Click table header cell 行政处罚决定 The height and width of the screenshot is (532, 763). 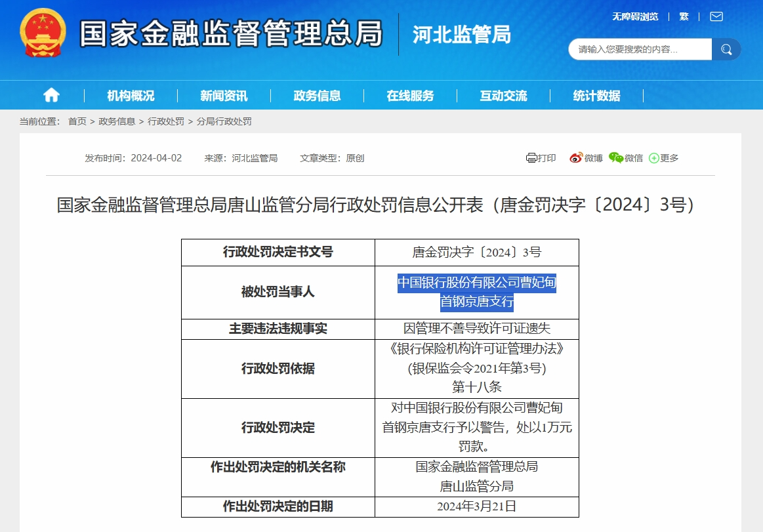tap(278, 428)
